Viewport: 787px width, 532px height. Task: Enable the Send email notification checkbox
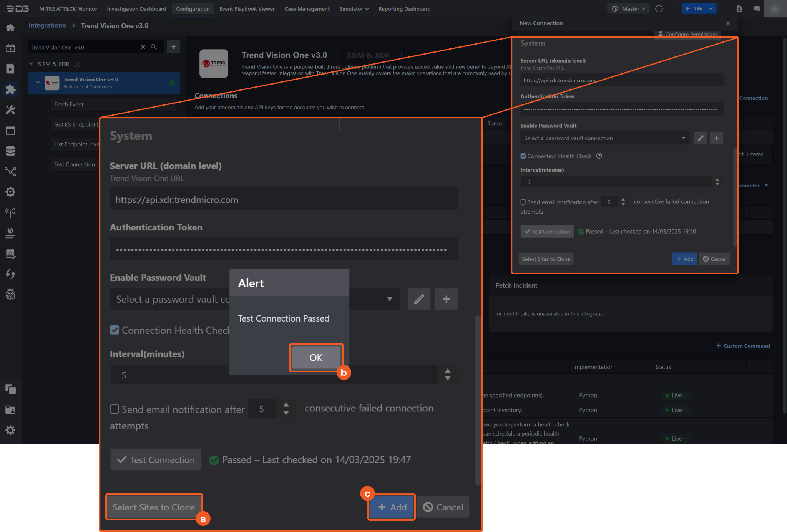point(115,409)
